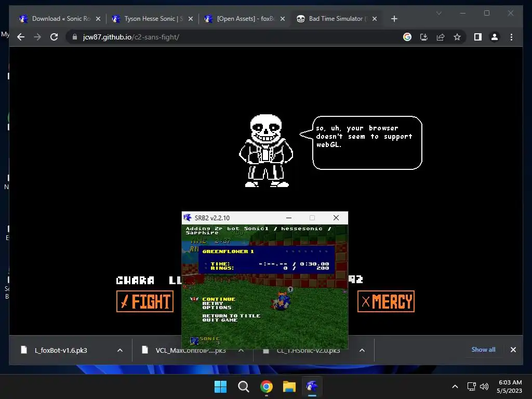The image size is (532, 399).
Task: Click the Google icon in the address bar
Action: [407, 37]
